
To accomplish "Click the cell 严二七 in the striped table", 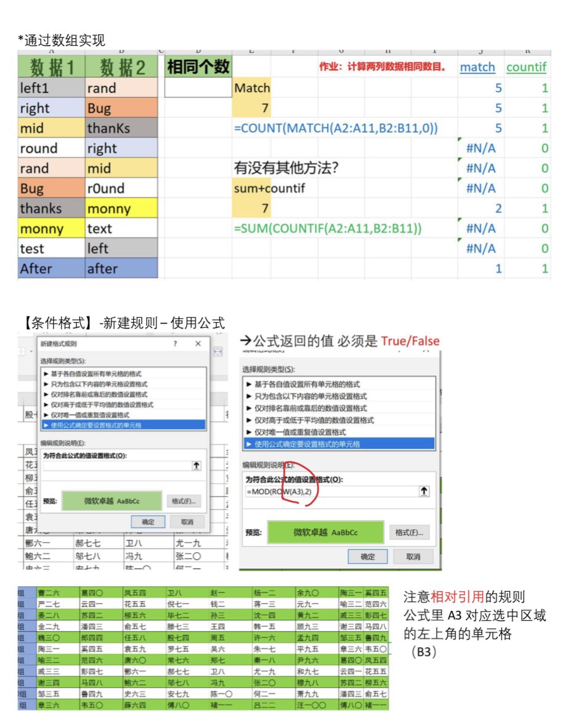I will point(57,604).
